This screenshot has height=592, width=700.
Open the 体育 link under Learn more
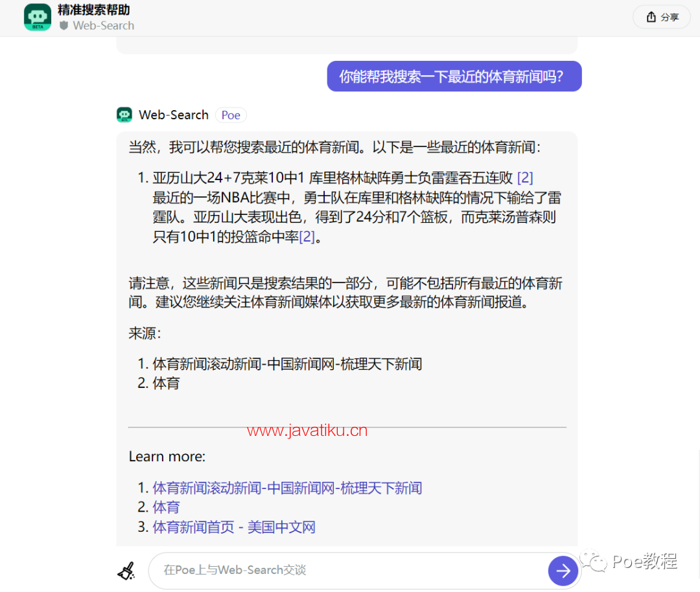pos(166,507)
